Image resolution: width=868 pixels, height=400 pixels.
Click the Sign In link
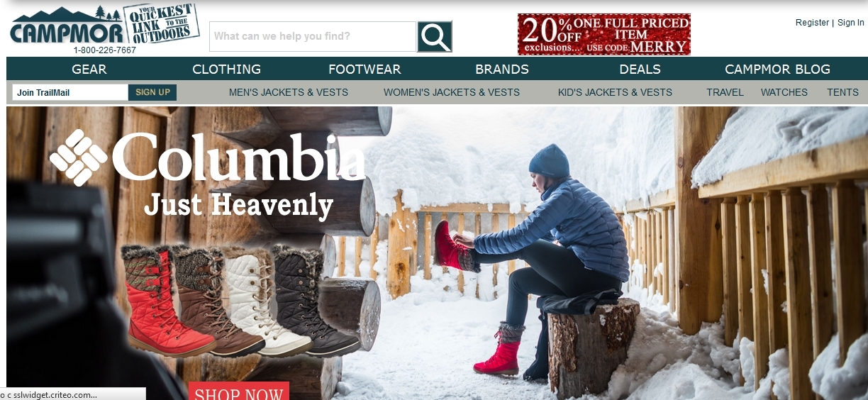[851, 23]
